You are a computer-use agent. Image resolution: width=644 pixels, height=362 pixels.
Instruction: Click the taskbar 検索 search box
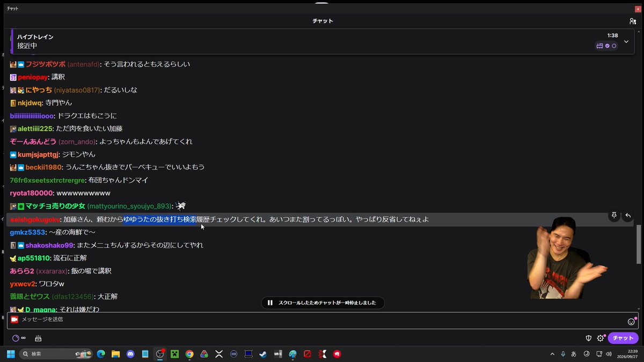point(56,354)
